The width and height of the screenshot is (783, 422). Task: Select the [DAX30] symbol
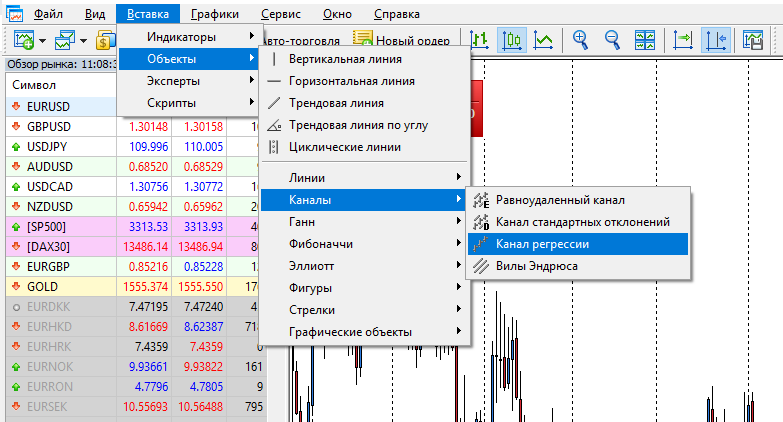coord(48,247)
